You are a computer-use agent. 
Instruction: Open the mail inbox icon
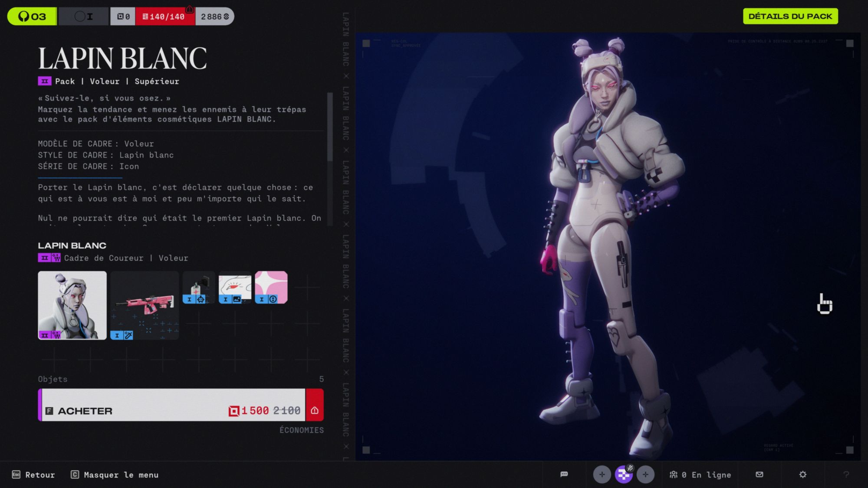759,475
